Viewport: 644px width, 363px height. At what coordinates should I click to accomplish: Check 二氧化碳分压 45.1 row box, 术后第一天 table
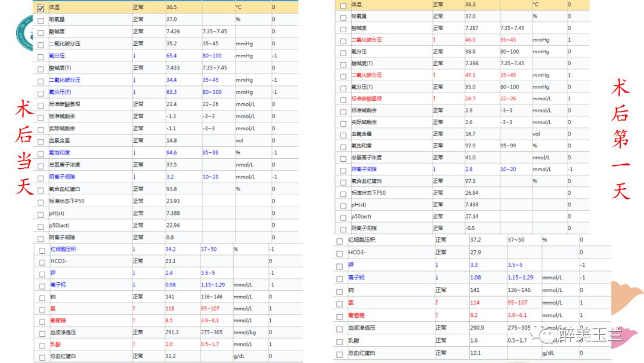pos(343,76)
